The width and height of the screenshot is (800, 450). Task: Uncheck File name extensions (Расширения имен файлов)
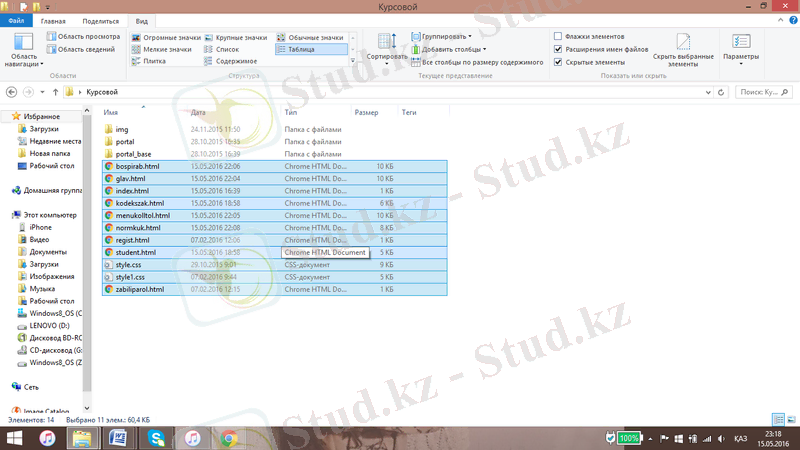pos(558,49)
